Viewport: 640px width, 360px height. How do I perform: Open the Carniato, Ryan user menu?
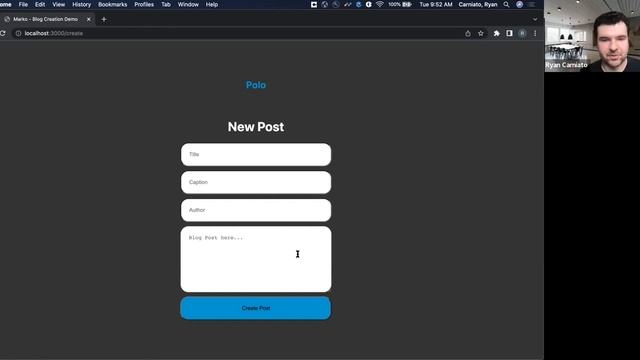tap(478, 4)
